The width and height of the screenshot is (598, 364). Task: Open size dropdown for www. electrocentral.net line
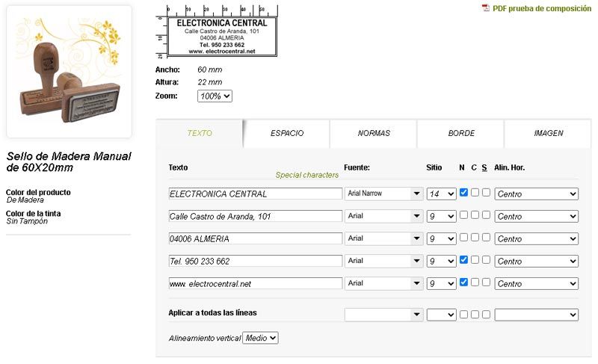(441, 283)
